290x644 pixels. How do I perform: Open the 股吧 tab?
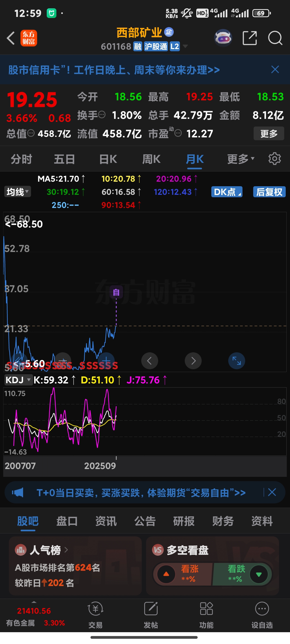pos(28,521)
